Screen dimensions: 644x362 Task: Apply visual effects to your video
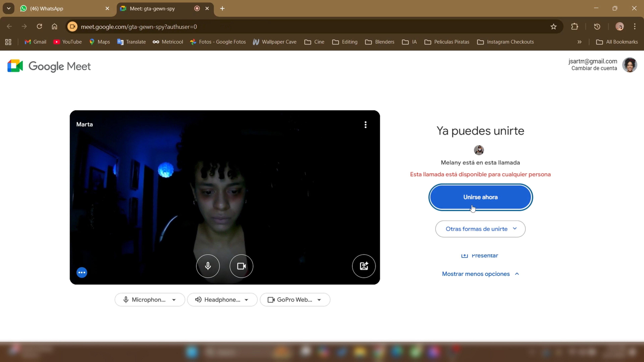coord(363,266)
